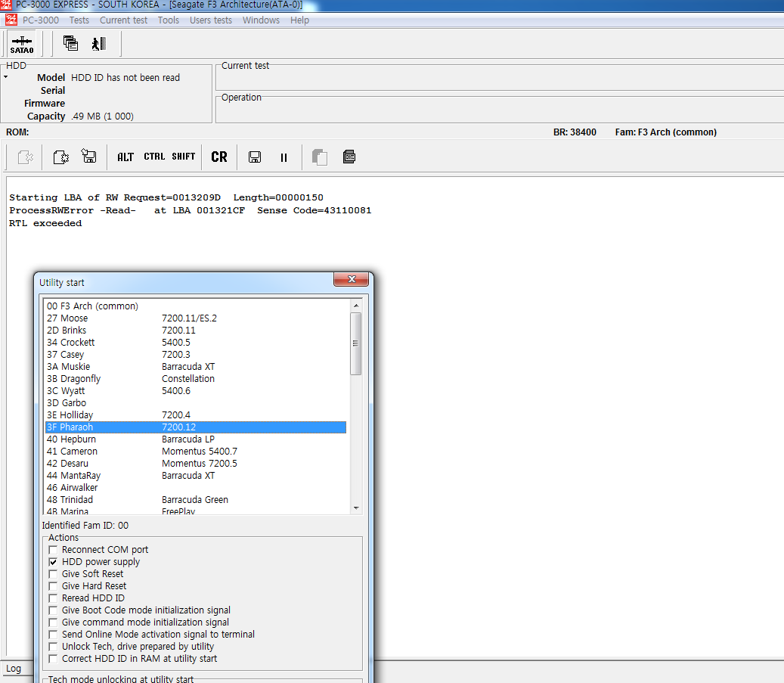Select the 3E Holliday family row
Image resolution: width=784 pixels, height=683 pixels.
click(196, 414)
